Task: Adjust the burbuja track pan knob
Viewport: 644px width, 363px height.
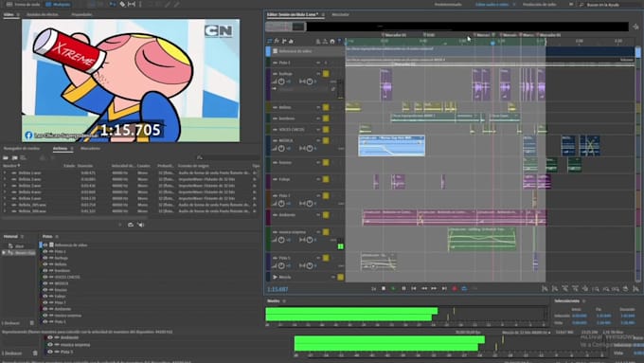Action: 310,82
